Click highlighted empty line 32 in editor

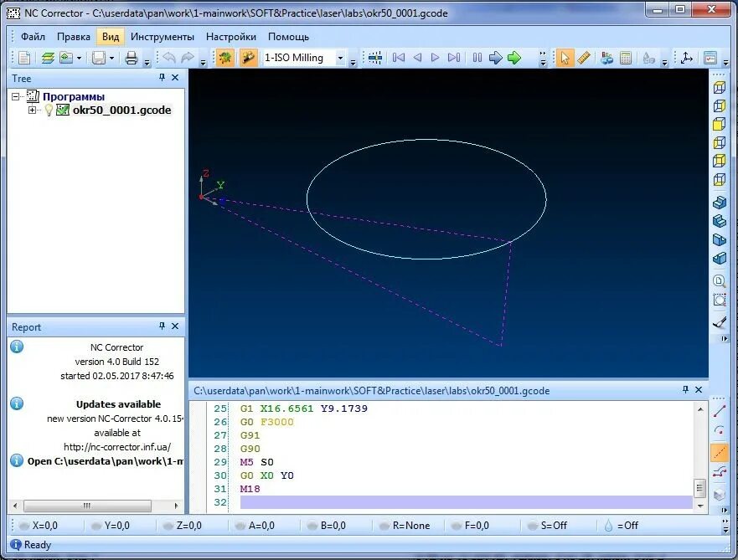466,502
